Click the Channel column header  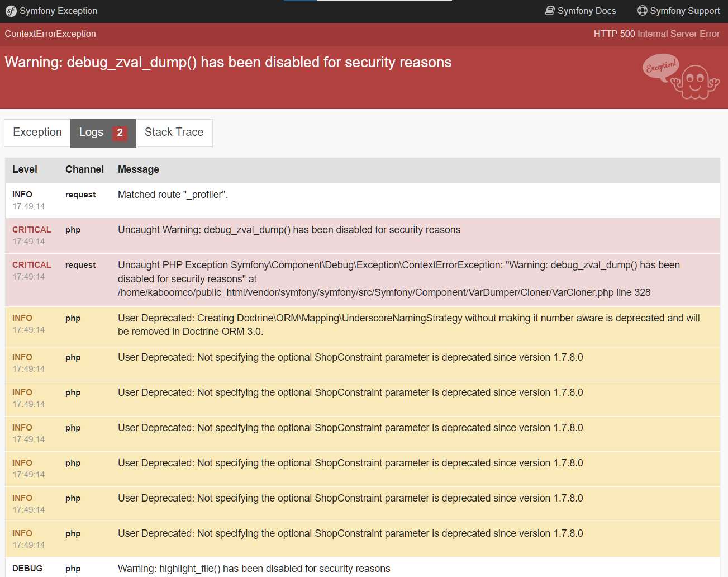pyautogui.click(x=84, y=169)
